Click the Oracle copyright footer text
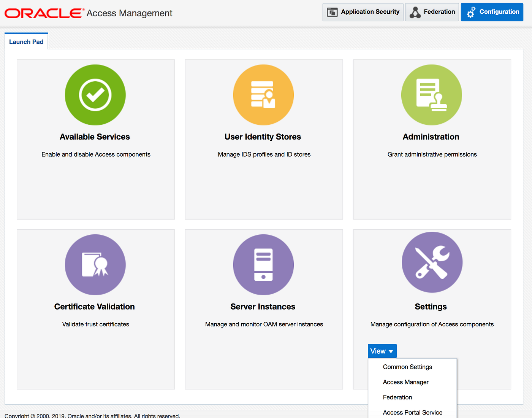 [92, 415]
